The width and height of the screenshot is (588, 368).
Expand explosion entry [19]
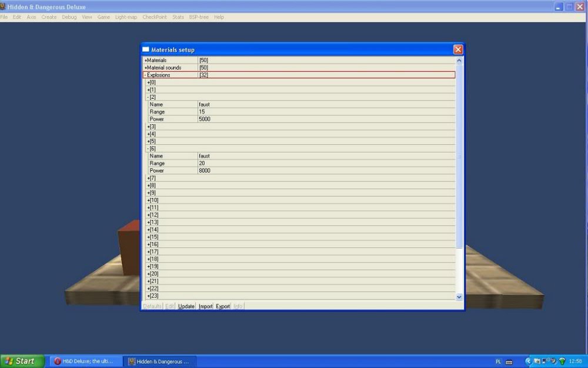(x=149, y=266)
